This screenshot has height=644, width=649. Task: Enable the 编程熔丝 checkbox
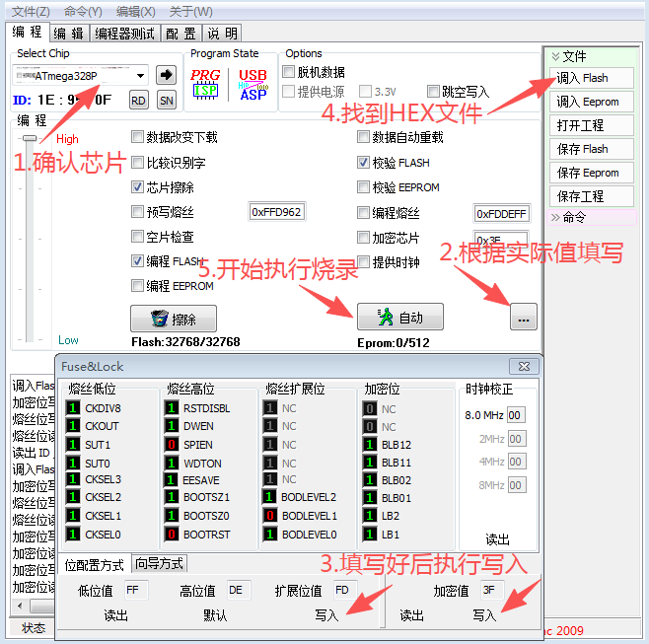[x=363, y=213]
